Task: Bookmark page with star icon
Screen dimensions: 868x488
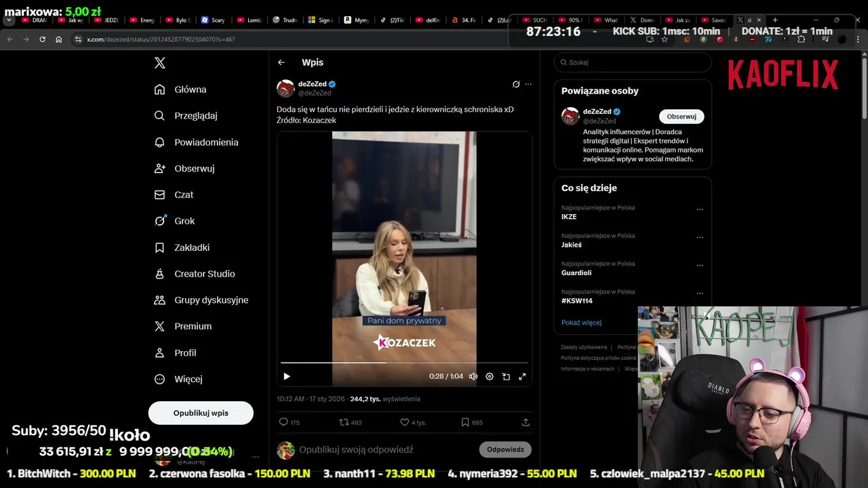Action: (665, 39)
